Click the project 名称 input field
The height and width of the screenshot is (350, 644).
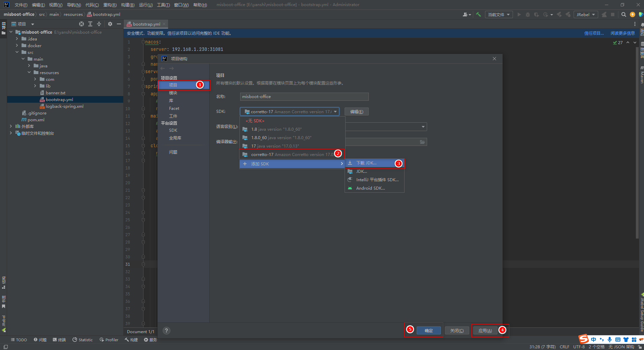click(304, 97)
